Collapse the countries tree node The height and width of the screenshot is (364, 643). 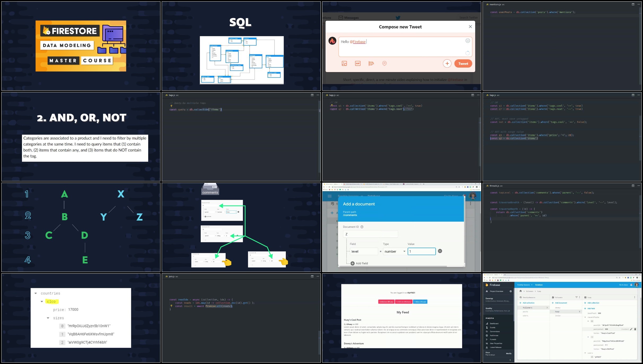point(36,293)
